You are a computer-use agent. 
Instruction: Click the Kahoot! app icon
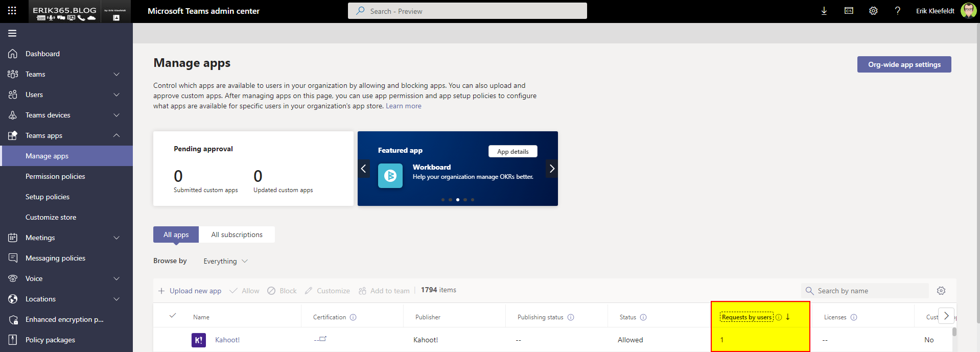click(x=198, y=340)
